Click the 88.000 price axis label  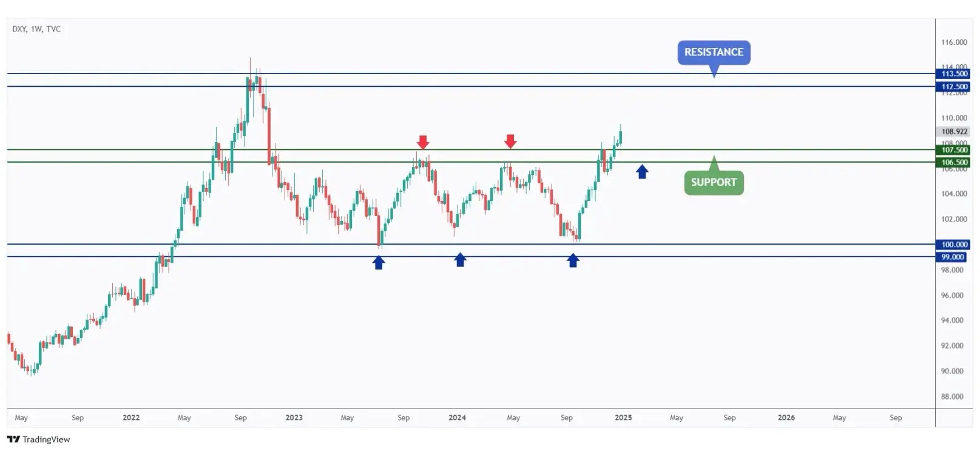tap(952, 397)
